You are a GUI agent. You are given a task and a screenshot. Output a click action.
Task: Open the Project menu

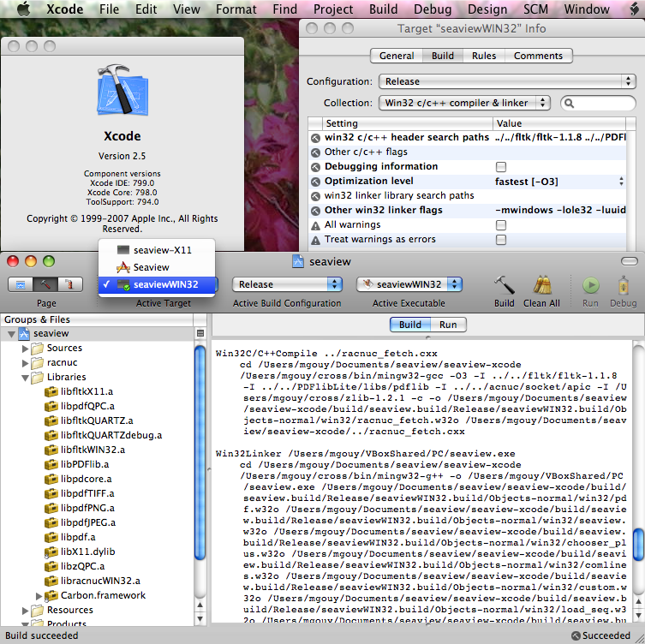(x=333, y=9)
